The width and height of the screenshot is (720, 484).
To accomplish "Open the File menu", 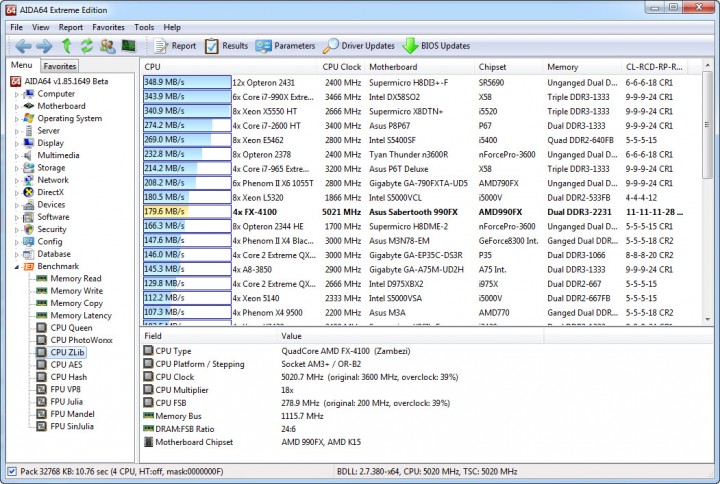I will tap(17, 28).
